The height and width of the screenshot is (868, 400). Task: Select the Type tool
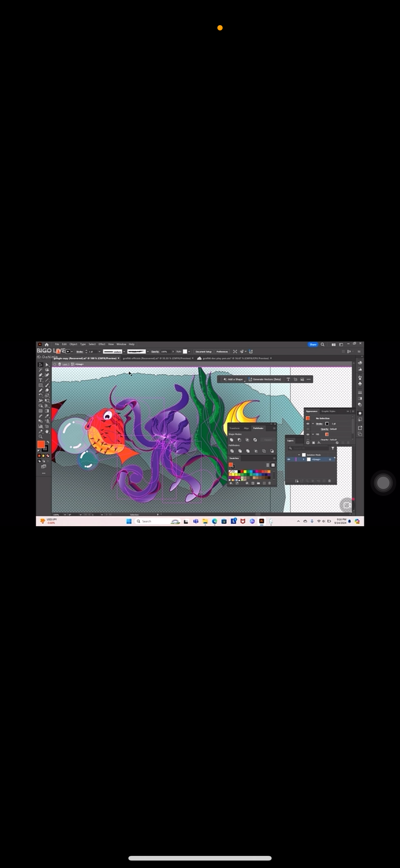pyautogui.click(x=40, y=380)
